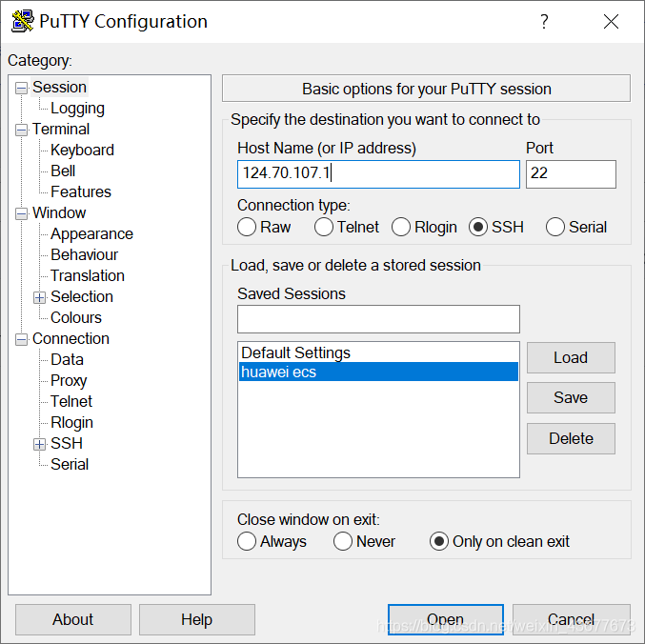Expand the SSH tree node
Viewport: 645px width, 644px height.
[39, 444]
